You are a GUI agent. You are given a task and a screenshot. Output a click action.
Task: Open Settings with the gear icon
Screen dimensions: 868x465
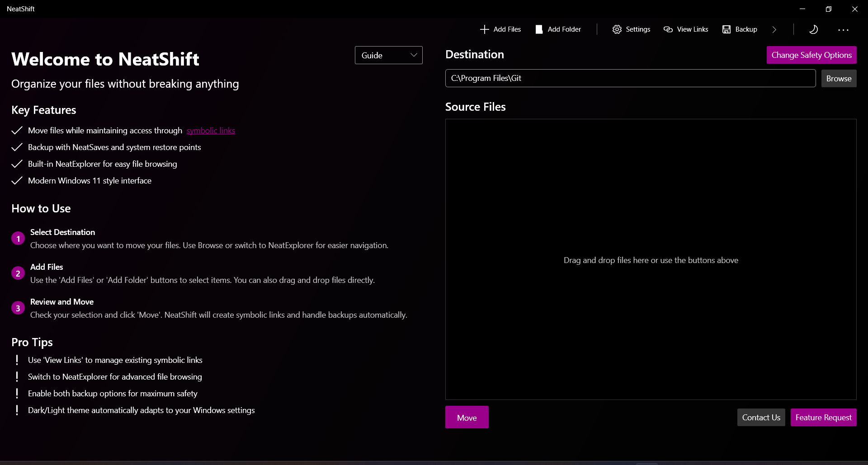point(617,29)
